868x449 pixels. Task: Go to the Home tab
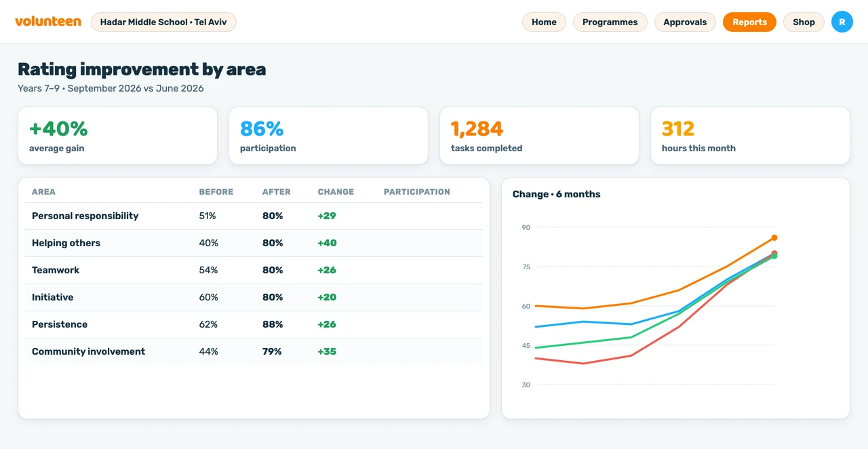point(544,22)
